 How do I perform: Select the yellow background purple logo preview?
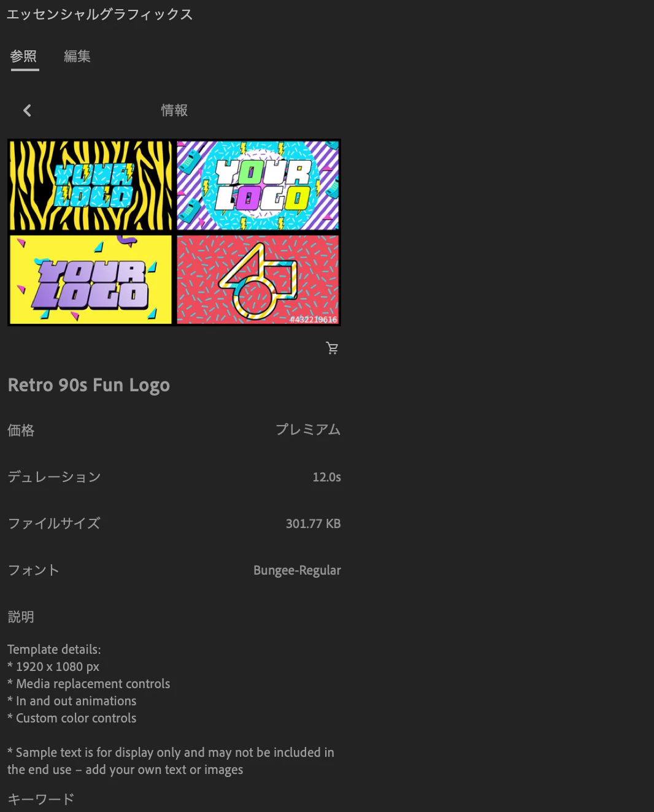point(91,279)
